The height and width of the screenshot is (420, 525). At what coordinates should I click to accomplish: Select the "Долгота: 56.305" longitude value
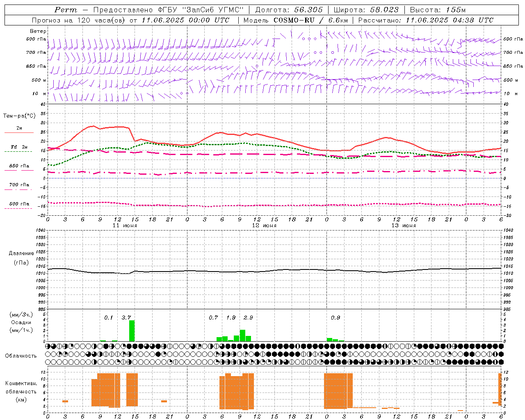pyautogui.click(x=289, y=10)
